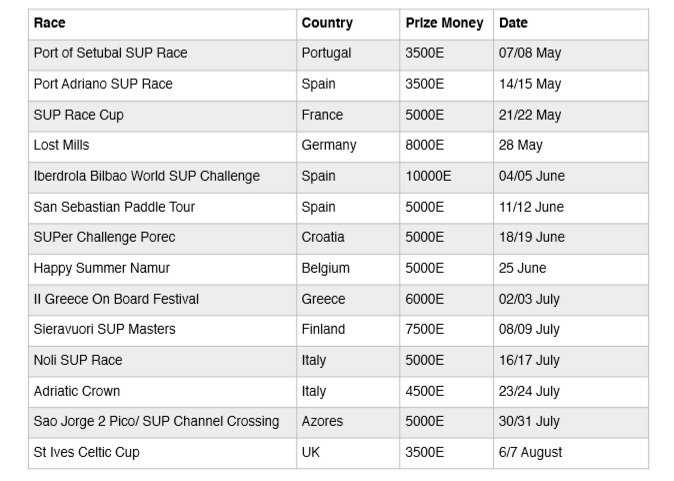
Task: Click the 6/7 August date cell
Action: click(530, 452)
